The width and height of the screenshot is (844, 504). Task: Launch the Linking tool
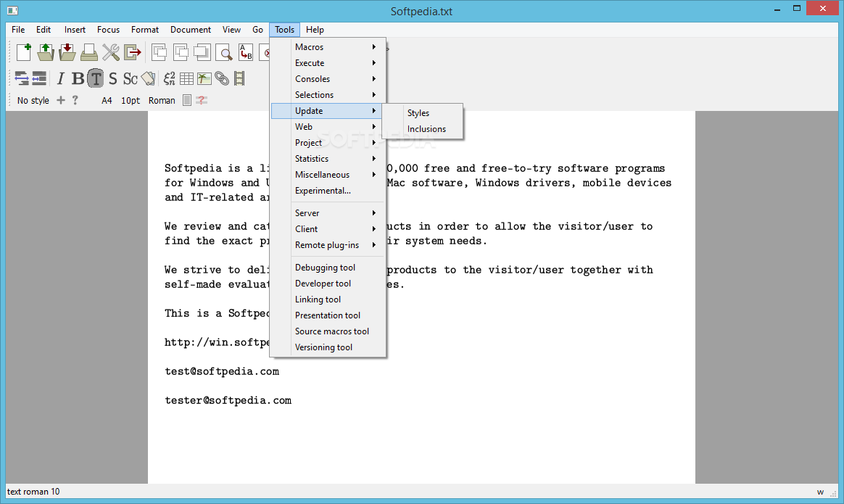pos(328,299)
